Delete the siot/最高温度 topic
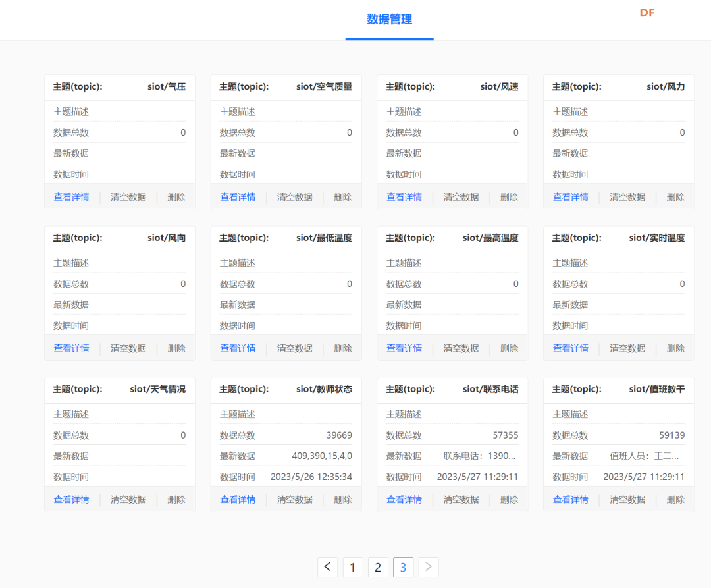711x588 pixels. point(509,348)
